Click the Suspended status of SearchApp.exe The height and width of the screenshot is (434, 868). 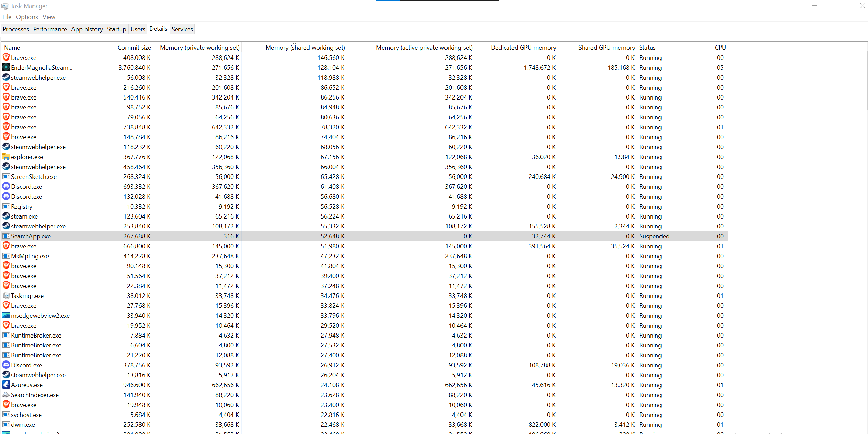point(654,236)
